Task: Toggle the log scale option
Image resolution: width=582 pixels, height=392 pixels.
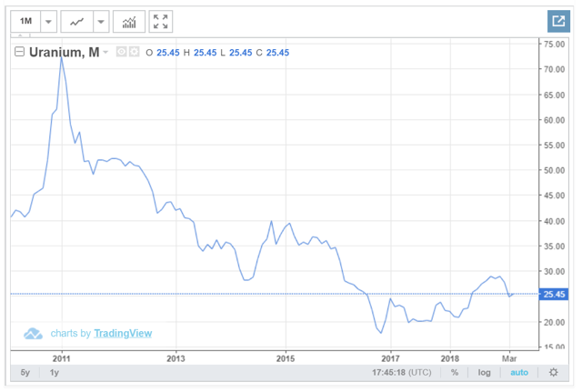Action: [484, 372]
